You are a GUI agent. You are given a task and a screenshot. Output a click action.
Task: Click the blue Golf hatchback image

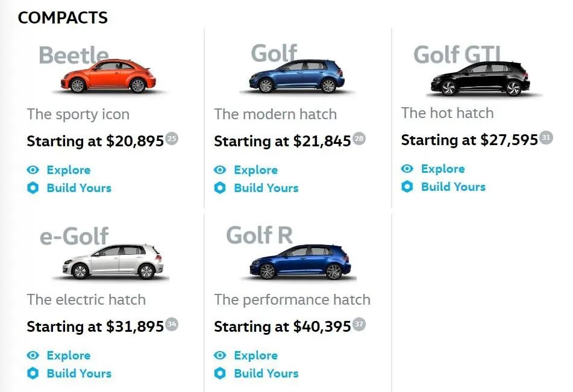[x=296, y=76]
